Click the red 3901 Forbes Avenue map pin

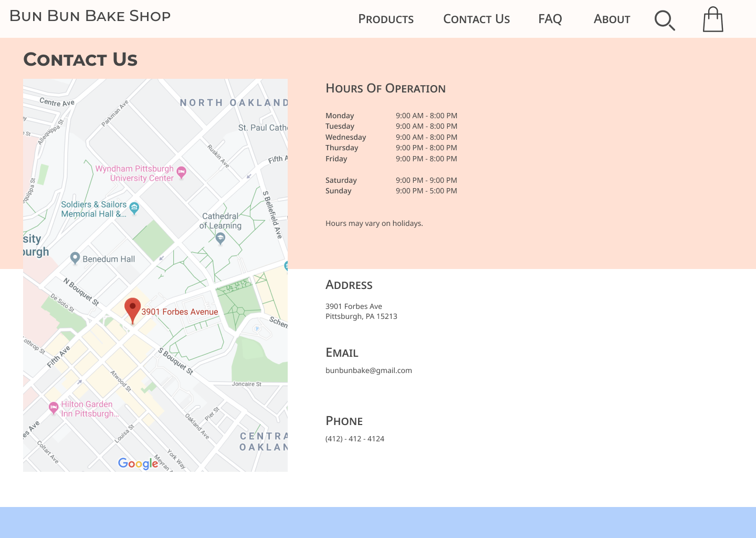(x=132, y=311)
